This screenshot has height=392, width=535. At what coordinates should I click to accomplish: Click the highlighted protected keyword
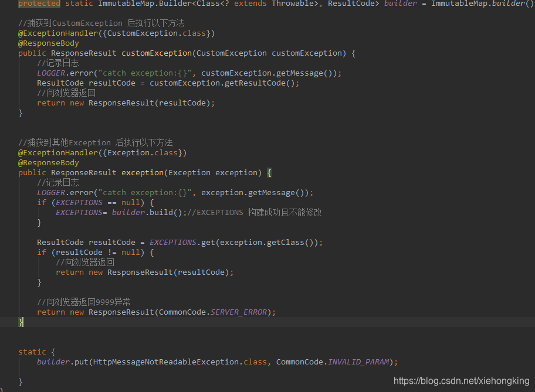[x=39, y=4]
